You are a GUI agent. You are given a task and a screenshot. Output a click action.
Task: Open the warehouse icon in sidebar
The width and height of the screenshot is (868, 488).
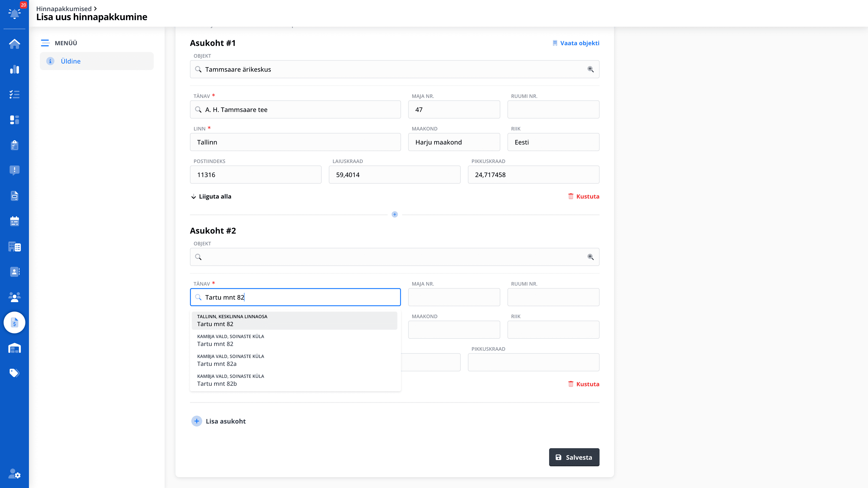(x=14, y=348)
